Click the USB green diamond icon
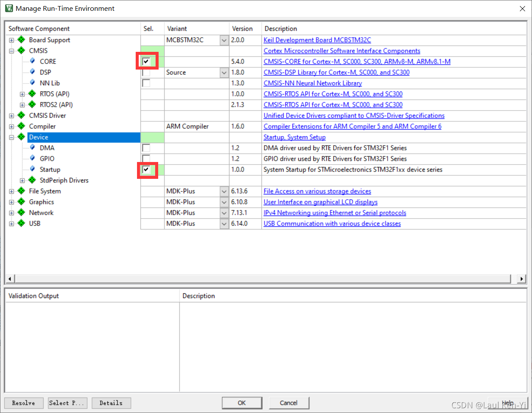532x413 pixels. (x=21, y=223)
